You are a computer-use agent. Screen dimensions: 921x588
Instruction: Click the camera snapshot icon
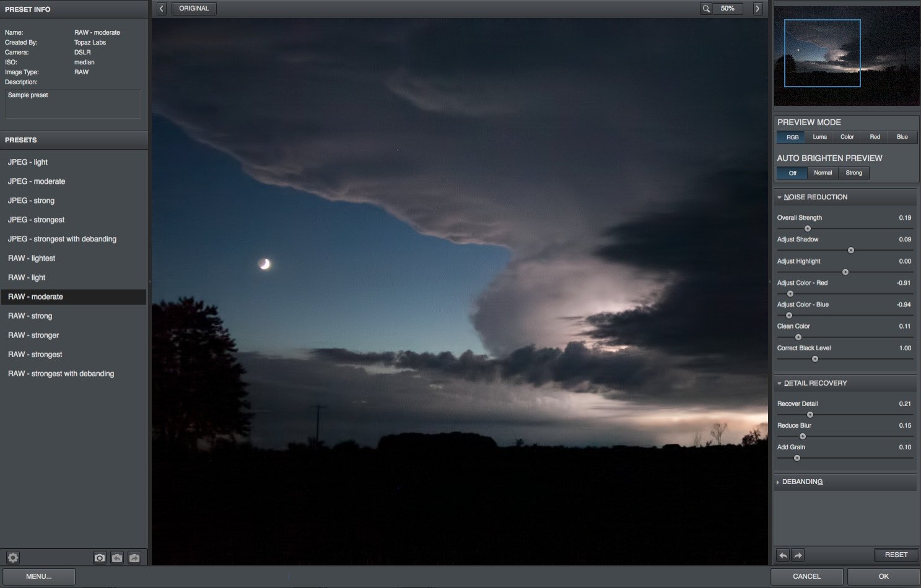click(99, 558)
